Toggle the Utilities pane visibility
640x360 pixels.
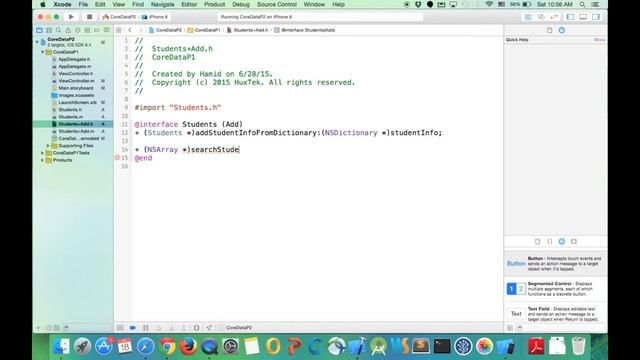pyautogui.click(x=596, y=17)
